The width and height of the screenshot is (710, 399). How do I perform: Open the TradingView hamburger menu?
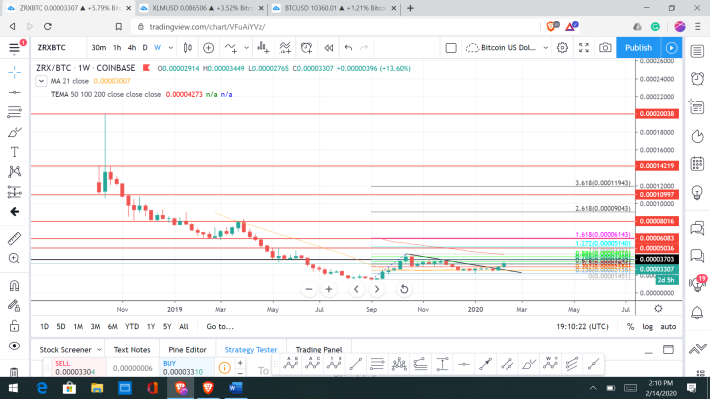tap(14, 48)
